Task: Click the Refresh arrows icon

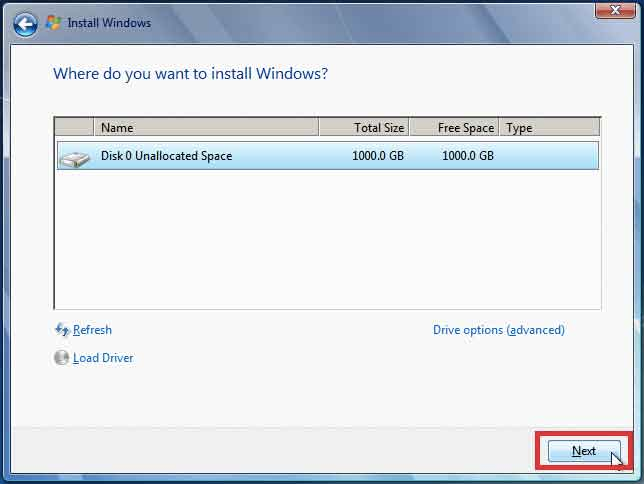Action: coord(62,330)
